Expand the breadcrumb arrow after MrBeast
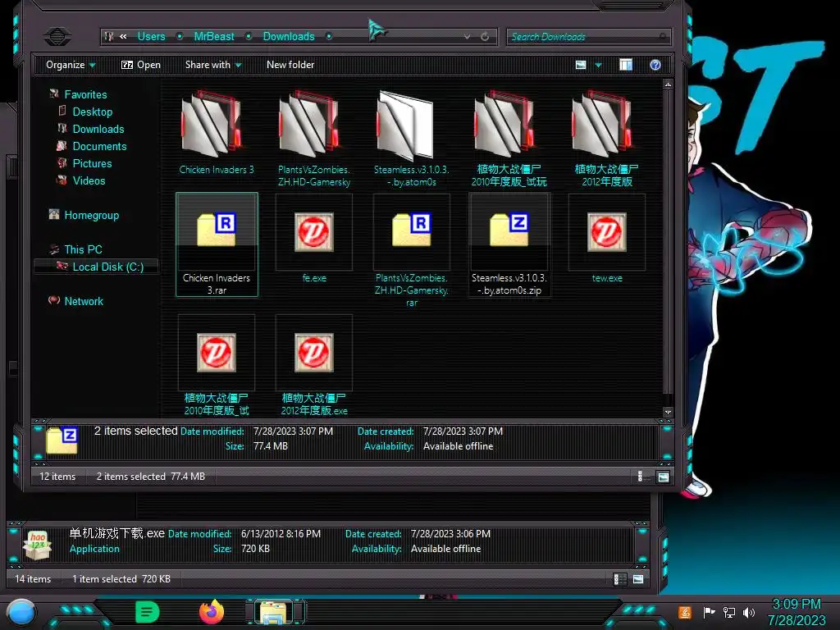Screen dimensions: 840x630 pyautogui.click(x=249, y=36)
